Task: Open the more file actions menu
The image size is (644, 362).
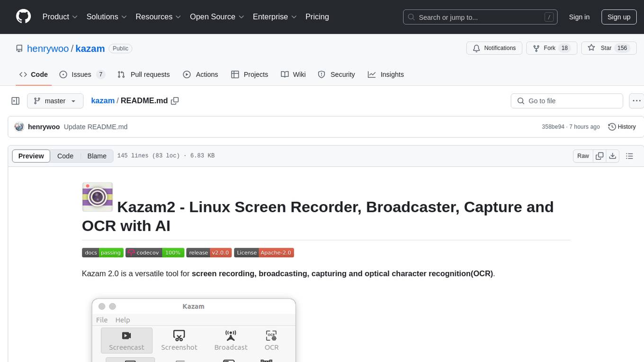Action: (x=636, y=101)
